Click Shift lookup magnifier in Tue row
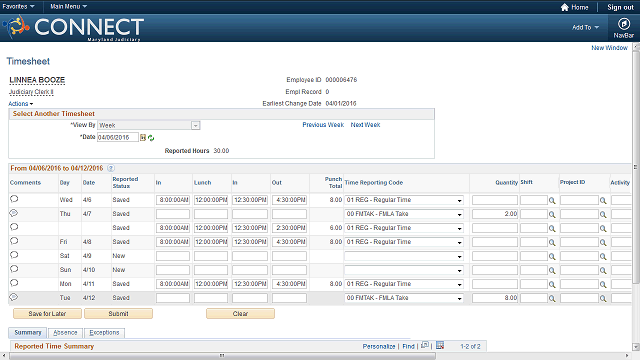 (552, 298)
